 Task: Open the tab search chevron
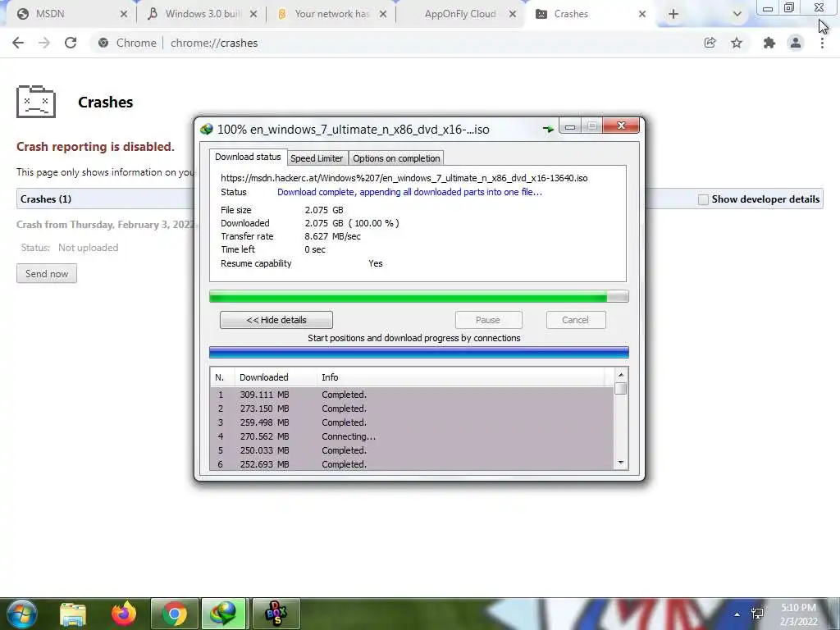(x=737, y=14)
